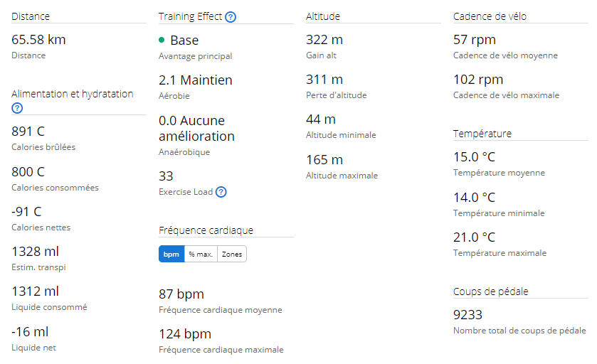Image resolution: width=597 pixels, height=364 pixels.
Task: Click the Fréquence cardiaque section heading
Action: pos(206,230)
